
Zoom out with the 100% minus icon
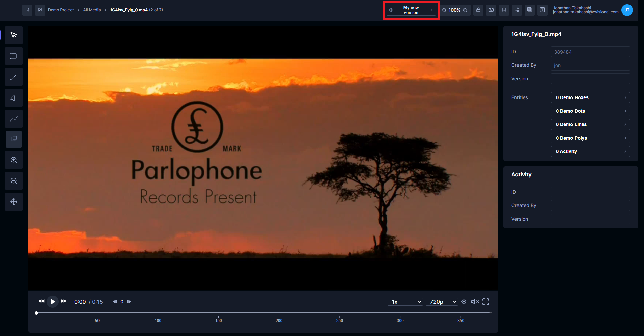444,10
